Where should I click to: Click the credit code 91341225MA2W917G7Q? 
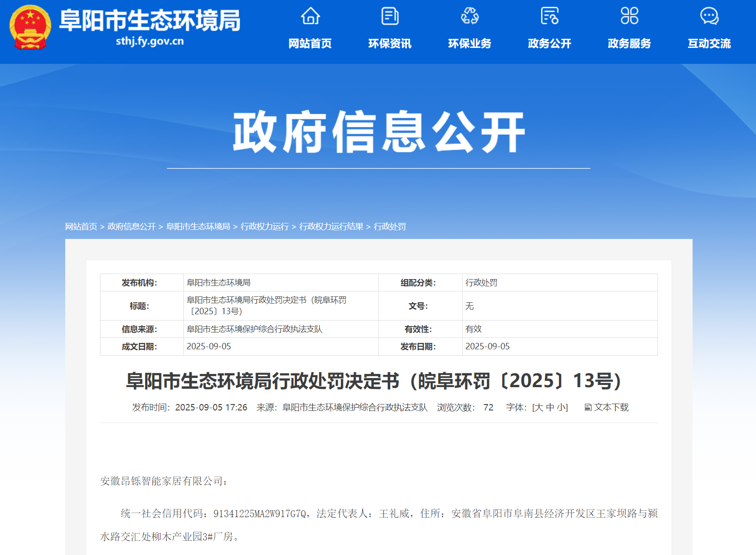pyautogui.click(x=260, y=514)
